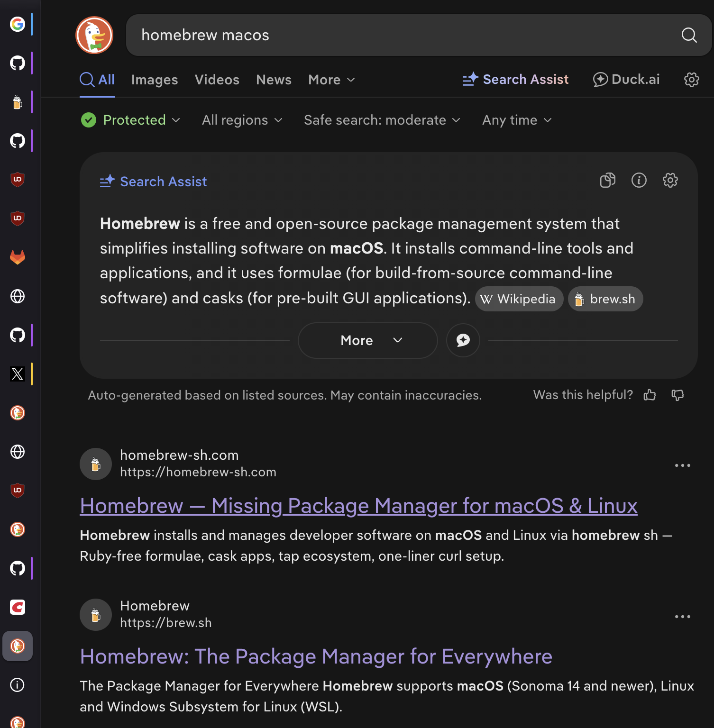Screen dimensions: 714x728
Task: Show info about Search Assist
Action: [x=639, y=180]
